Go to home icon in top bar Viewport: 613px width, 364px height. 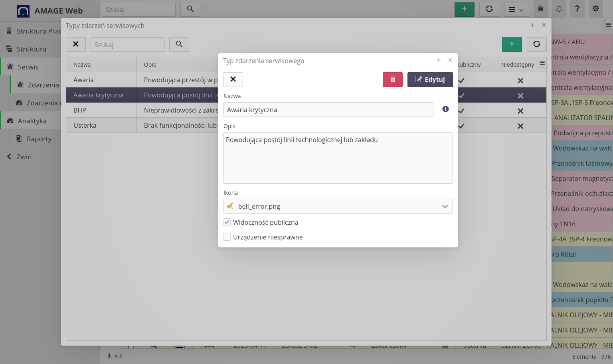541,9
